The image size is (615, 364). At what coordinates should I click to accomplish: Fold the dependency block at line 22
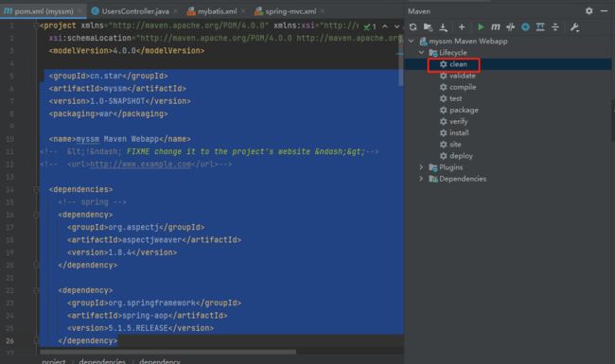36,290
